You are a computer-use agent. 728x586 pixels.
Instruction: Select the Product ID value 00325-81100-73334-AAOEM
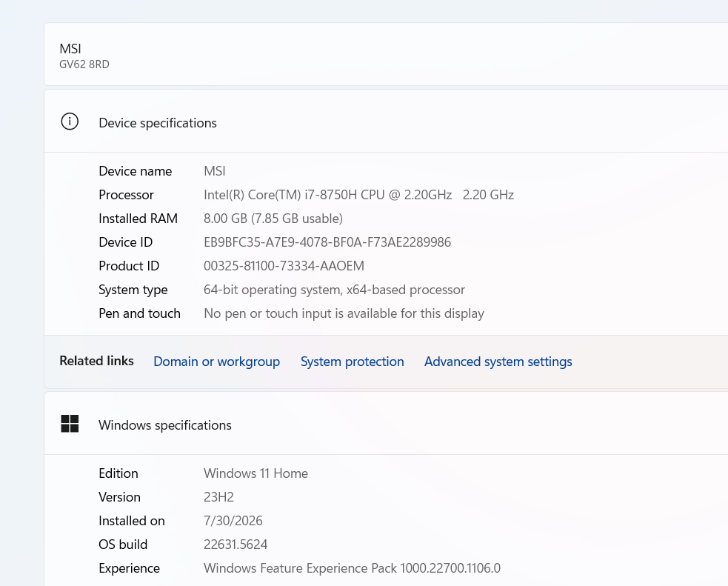coord(284,266)
